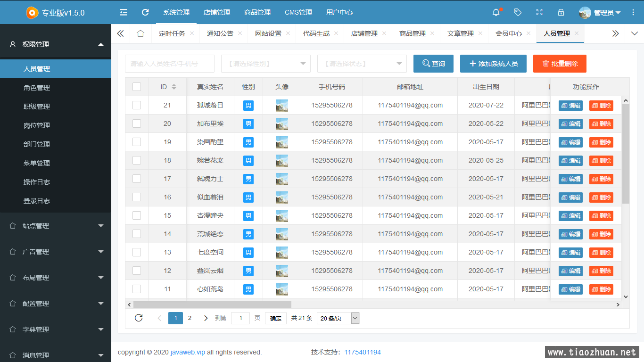Click 添加系统人员 button
This screenshot has width=644, height=362.
pos(494,64)
